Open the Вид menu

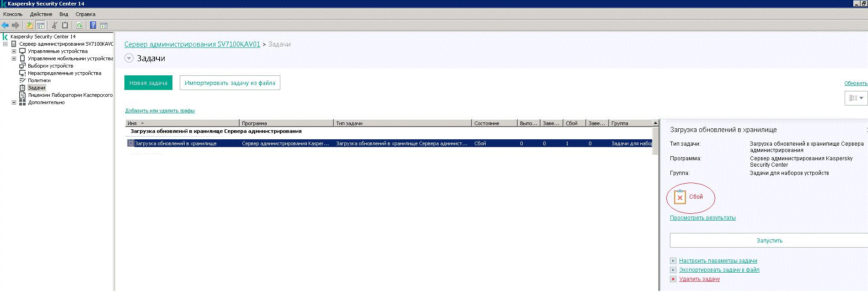(64, 14)
